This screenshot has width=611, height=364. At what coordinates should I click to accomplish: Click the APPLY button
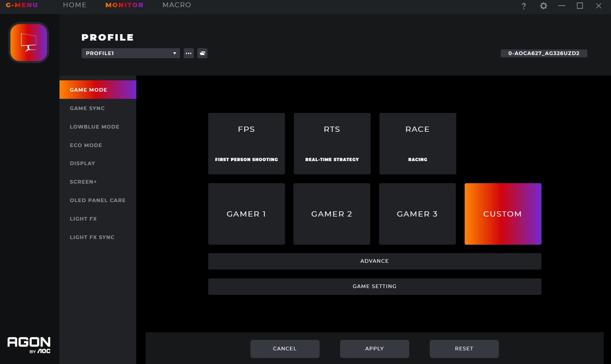coord(375,349)
